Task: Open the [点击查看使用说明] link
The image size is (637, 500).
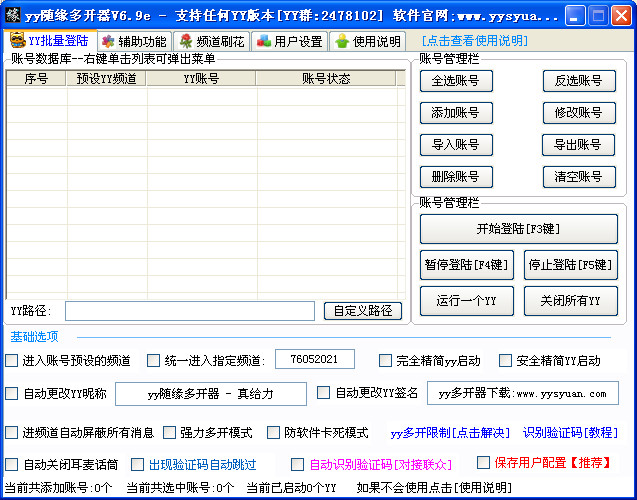Action: pyautogui.click(x=474, y=41)
